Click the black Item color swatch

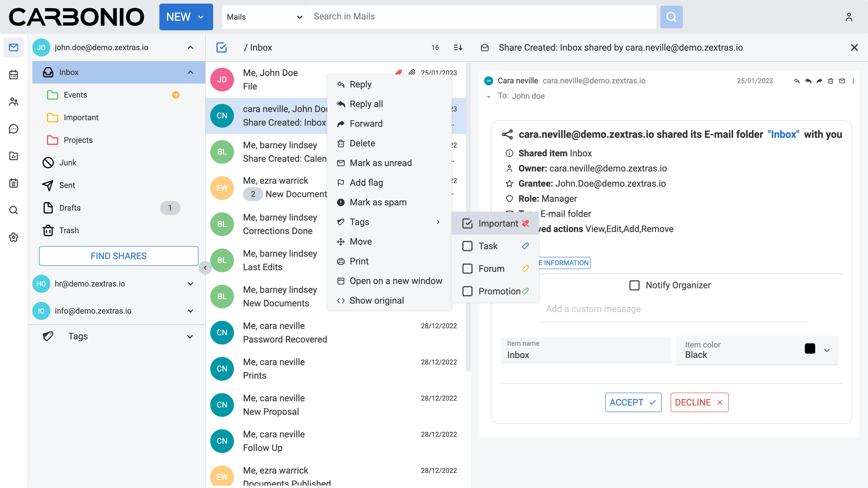810,349
